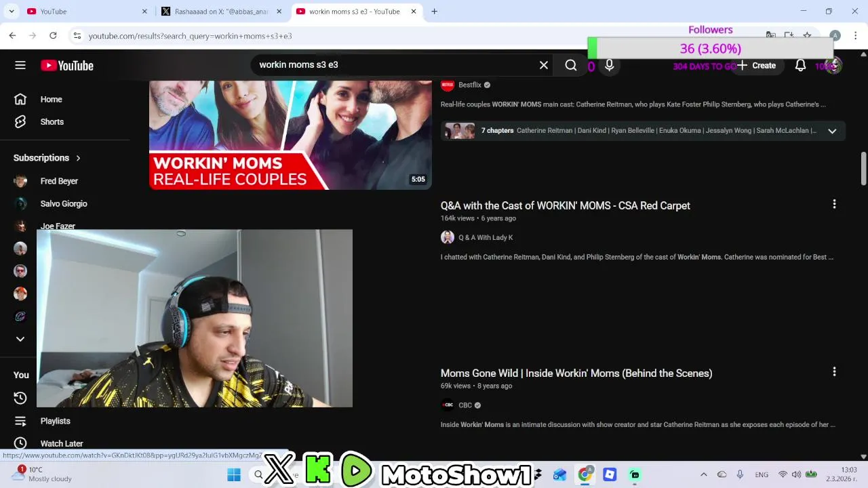Open the YouTube account avatar menu
Viewport: 868px width, 488px height.
[x=833, y=65]
